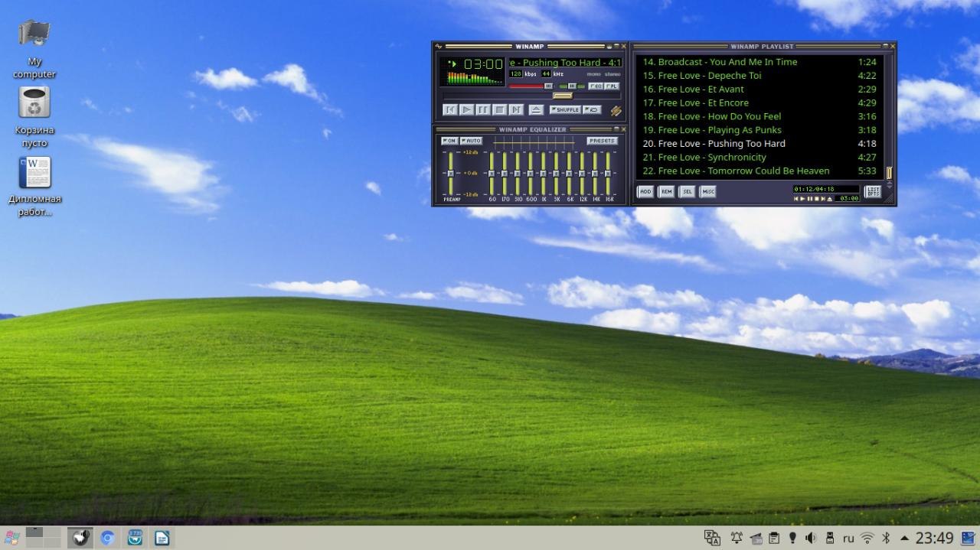980x550 pixels.
Task: Click the 600 Hz equalizer band slider
Action: point(531,173)
